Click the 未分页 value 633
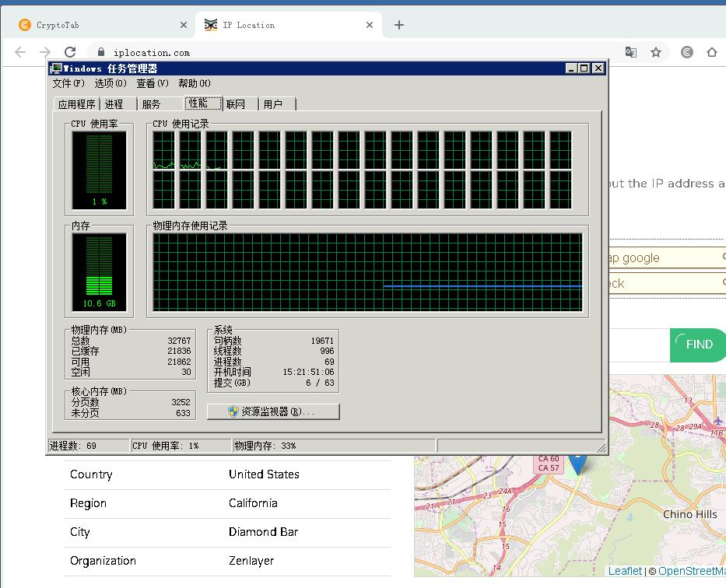 [x=184, y=413]
